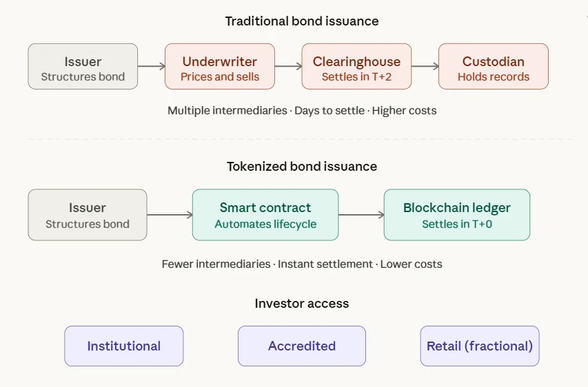The width and height of the screenshot is (588, 387).
Task: Click the arrow between Underwriter and Clearinghouse
Action: tap(288, 67)
